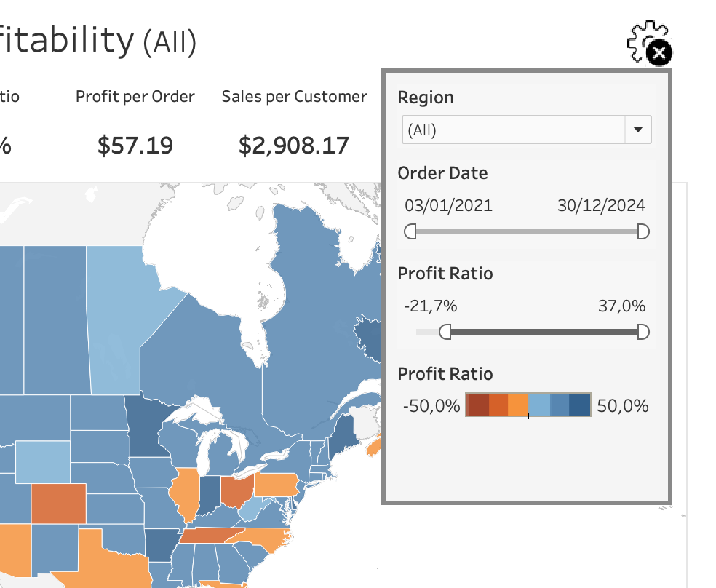Click the -21,7% minimum profit ratio value
The width and height of the screenshot is (716, 588).
pyautogui.click(x=431, y=306)
